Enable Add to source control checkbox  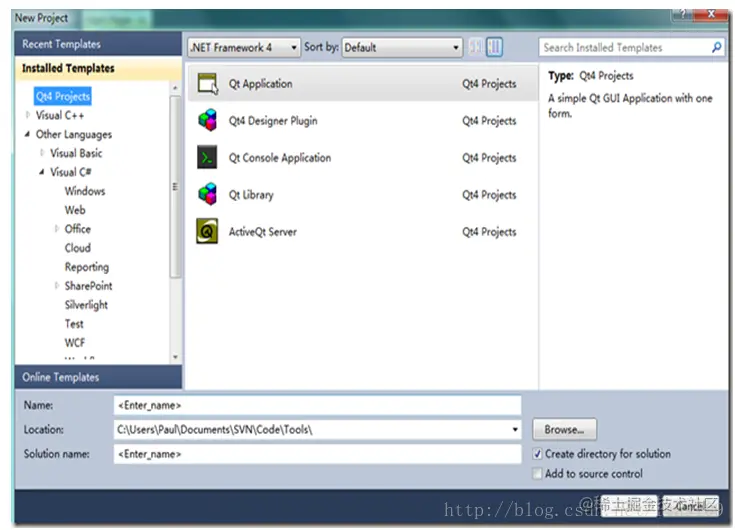pos(537,473)
